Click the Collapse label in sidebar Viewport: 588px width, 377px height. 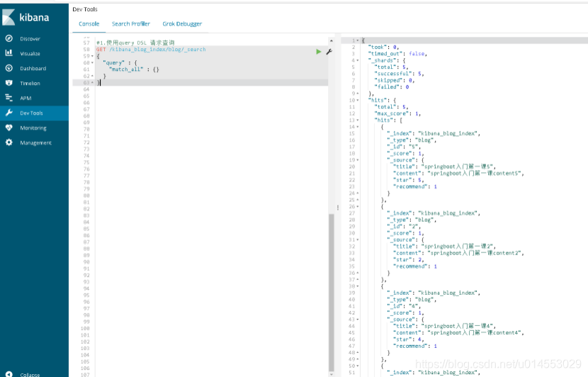click(x=30, y=375)
